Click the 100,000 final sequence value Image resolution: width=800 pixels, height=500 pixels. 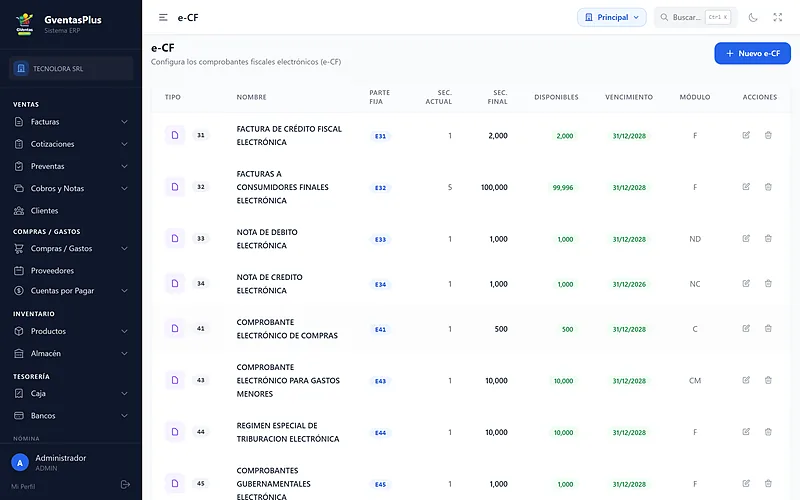494,187
